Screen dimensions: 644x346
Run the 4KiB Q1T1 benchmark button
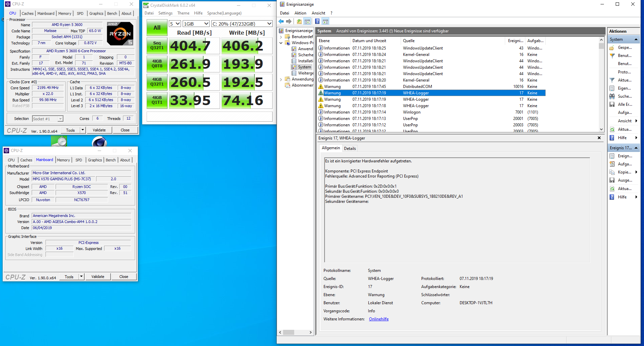coord(157,100)
